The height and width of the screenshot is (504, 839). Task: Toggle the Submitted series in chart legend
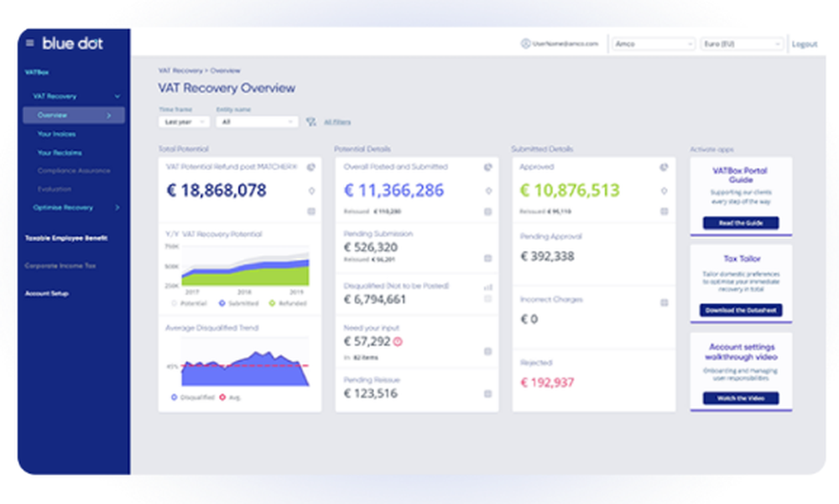pos(238,304)
